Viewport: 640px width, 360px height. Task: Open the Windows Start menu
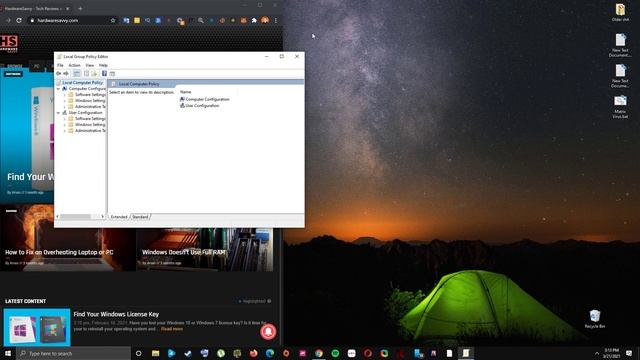point(8,353)
